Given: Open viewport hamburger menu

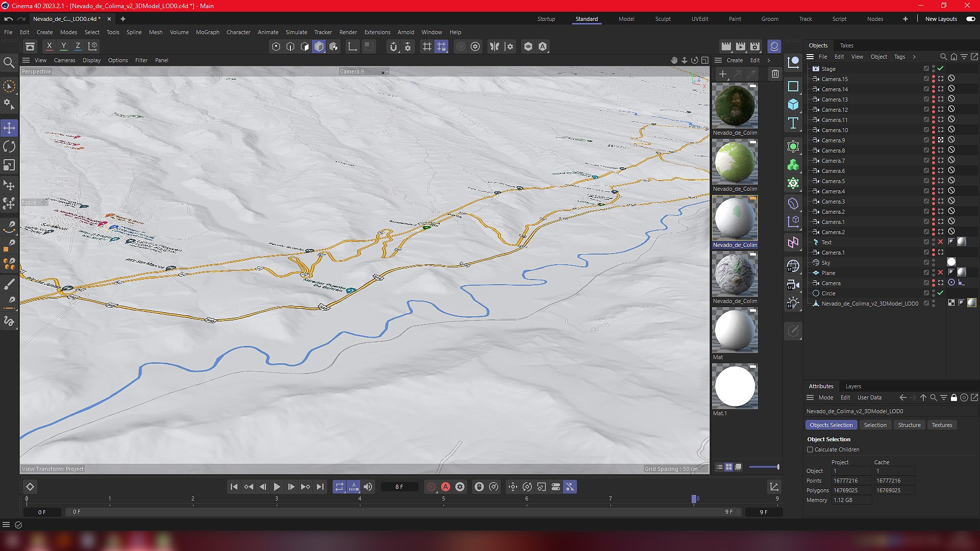Looking at the screenshot, I should tap(26, 60).
